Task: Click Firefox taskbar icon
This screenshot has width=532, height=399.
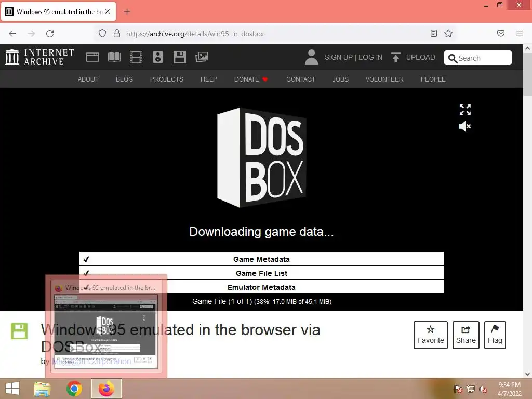Action: 106,389
